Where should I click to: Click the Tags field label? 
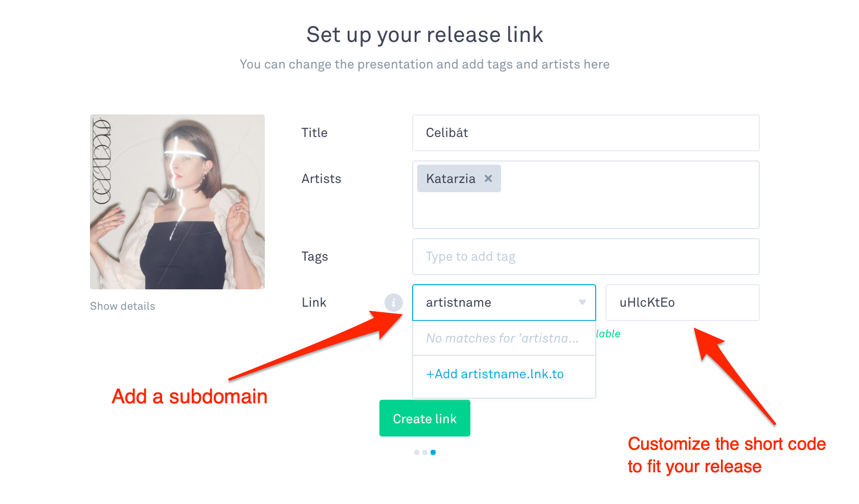314,257
